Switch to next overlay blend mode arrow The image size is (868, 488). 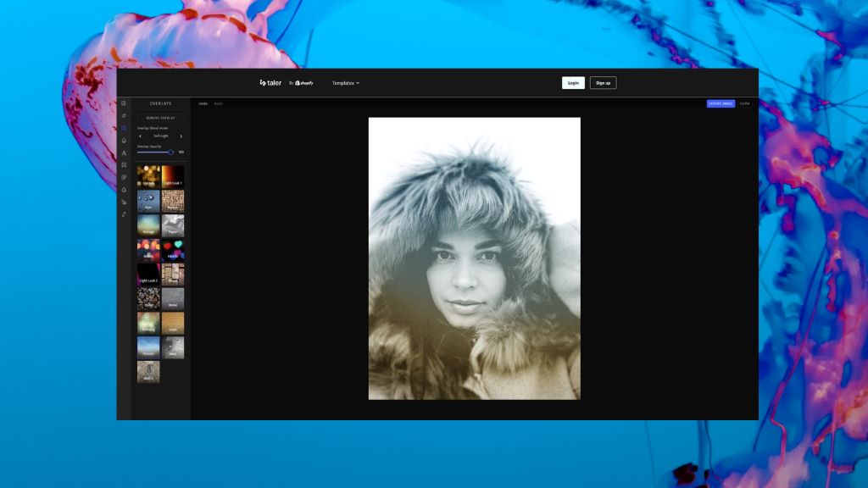181,136
